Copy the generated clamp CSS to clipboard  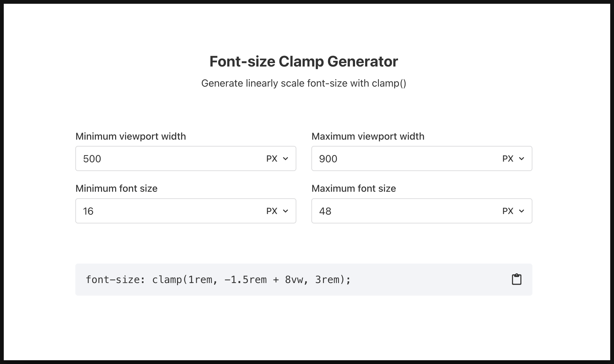point(516,279)
